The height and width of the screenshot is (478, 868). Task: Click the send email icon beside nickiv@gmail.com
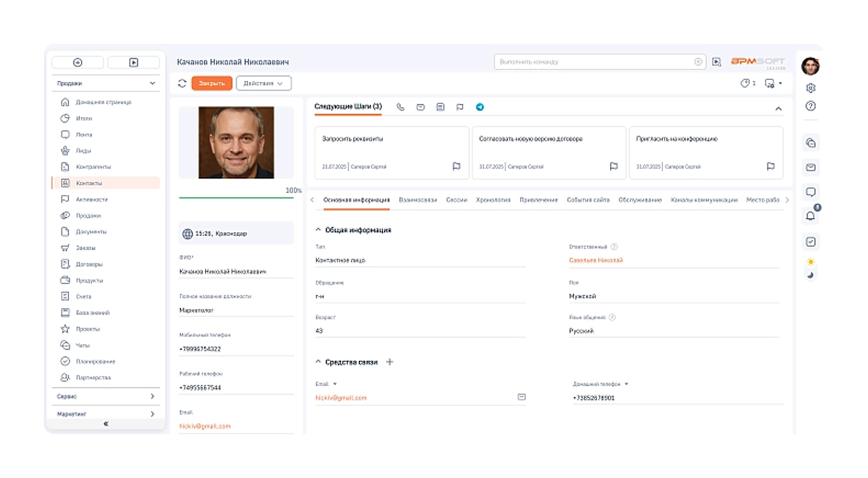point(521,397)
